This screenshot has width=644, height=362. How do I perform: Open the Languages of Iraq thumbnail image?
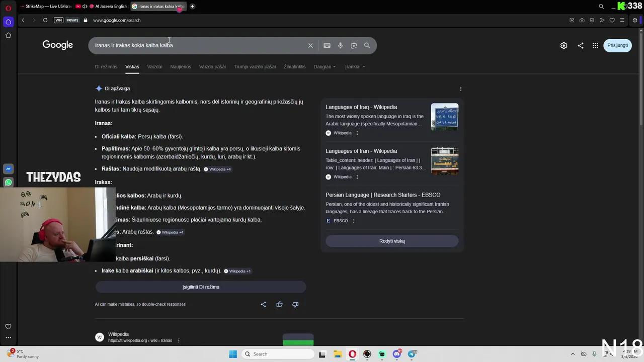pyautogui.click(x=445, y=117)
